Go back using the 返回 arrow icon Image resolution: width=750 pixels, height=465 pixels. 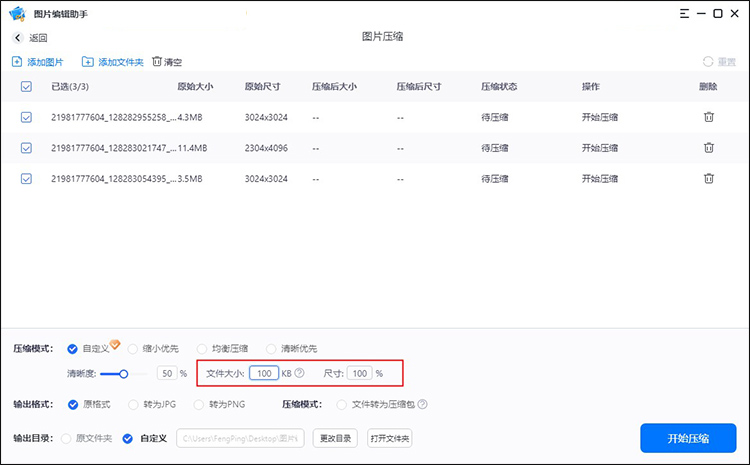coord(18,38)
